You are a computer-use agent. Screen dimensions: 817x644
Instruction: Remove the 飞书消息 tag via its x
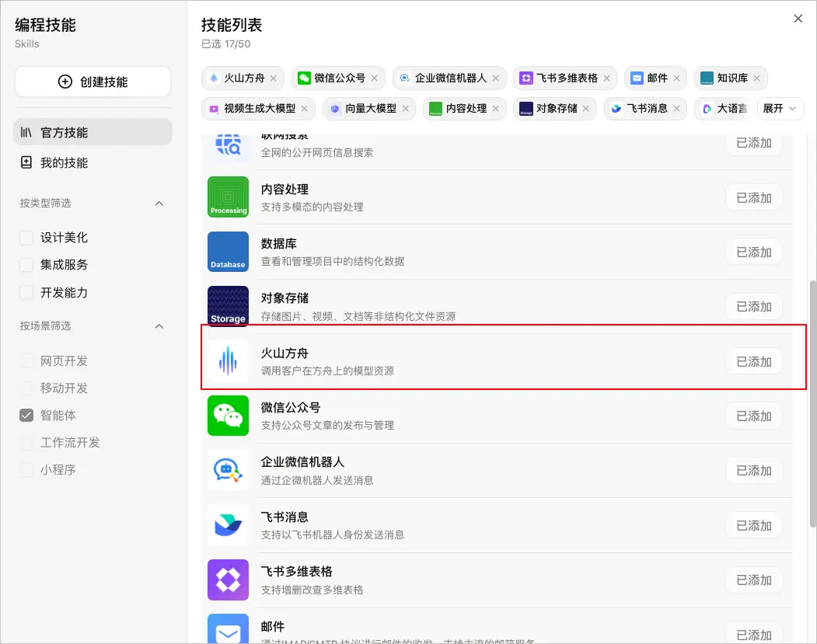click(x=676, y=108)
